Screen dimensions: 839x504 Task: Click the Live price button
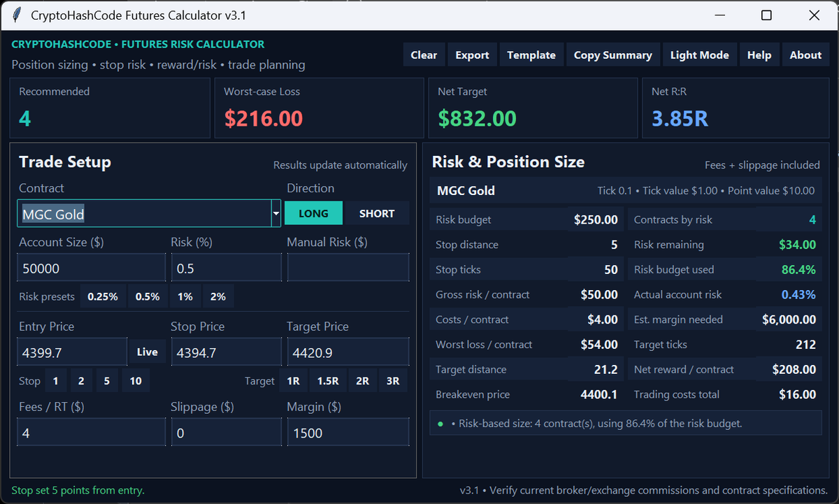[147, 352]
